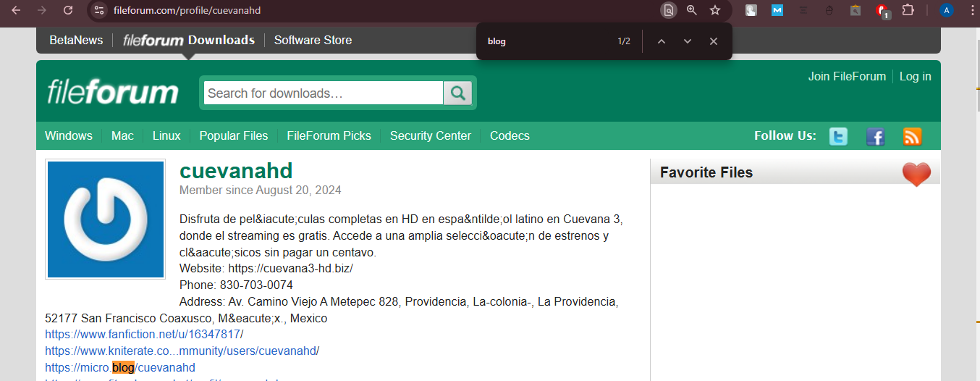Screen dimensions: 980x381
Task: Bookmark this page with the star
Action: tap(715, 10)
